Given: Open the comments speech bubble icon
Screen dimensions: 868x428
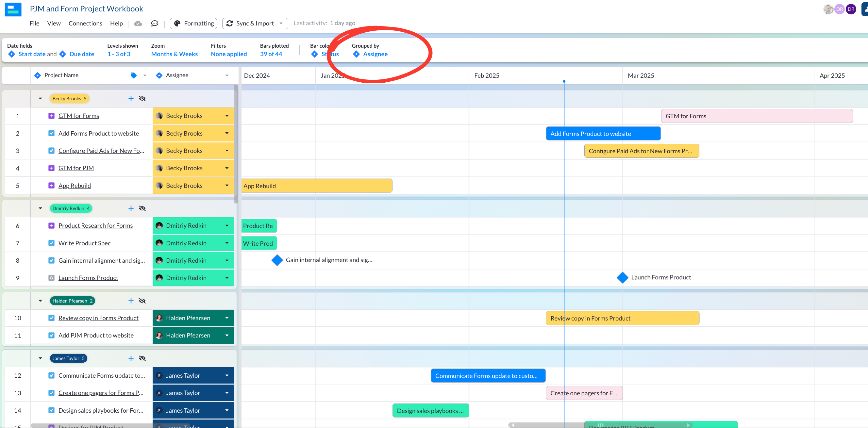Looking at the screenshot, I should (155, 23).
